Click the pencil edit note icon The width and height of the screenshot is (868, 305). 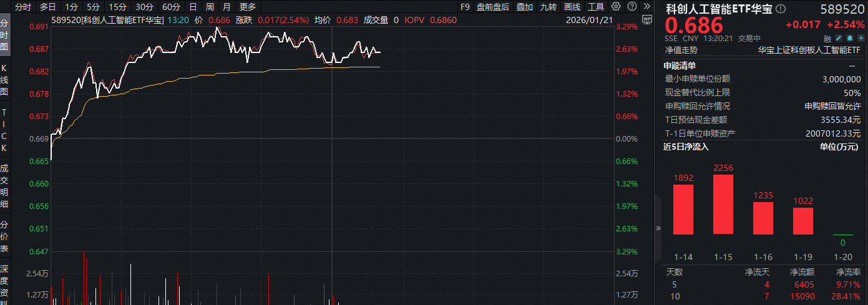(x=839, y=38)
